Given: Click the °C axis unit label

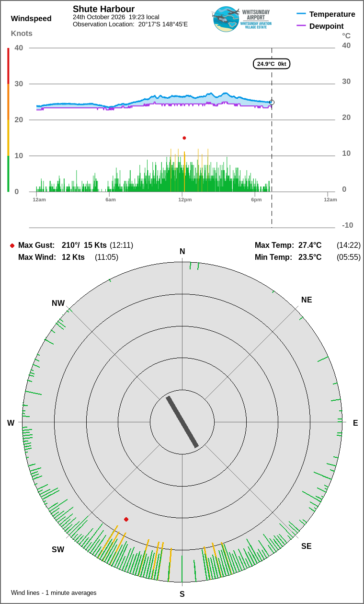Looking at the screenshot, I should pyautogui.click(x=346, y=36).
